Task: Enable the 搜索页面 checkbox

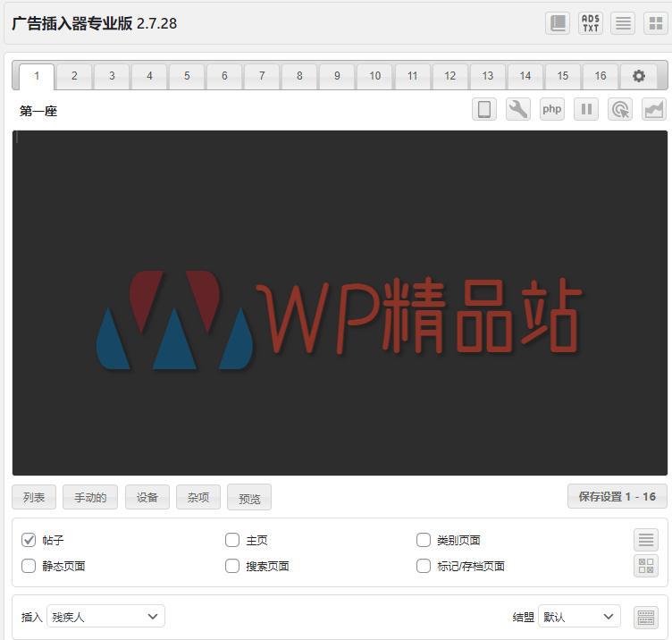Action: tap(232, 566)
